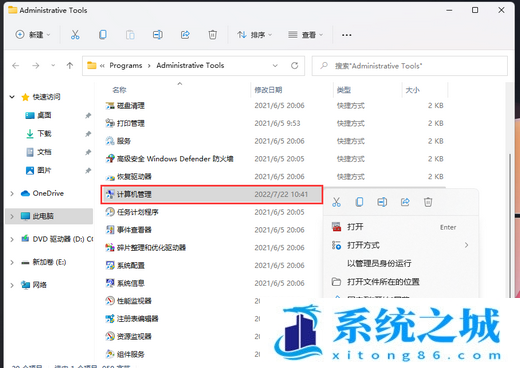This screenshot has width=520, height=368.
Task: Select the 注册表编辑器 shortcut icon
Action: click(110, 319)
